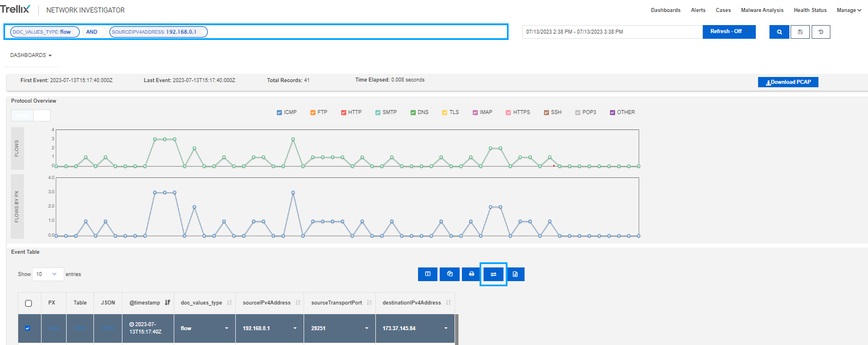Expand the Manage menu

(x=849, y=10)
